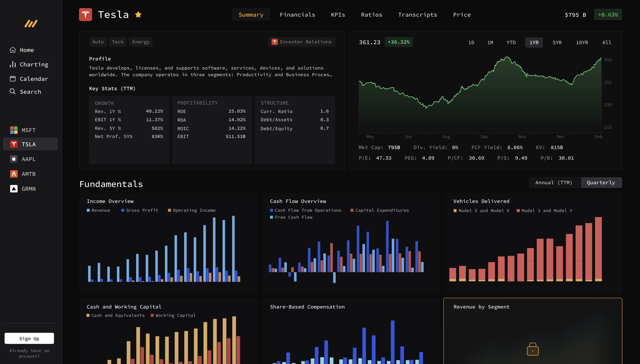
Task: Open the Transcripts tab
Action: [417, 14]
